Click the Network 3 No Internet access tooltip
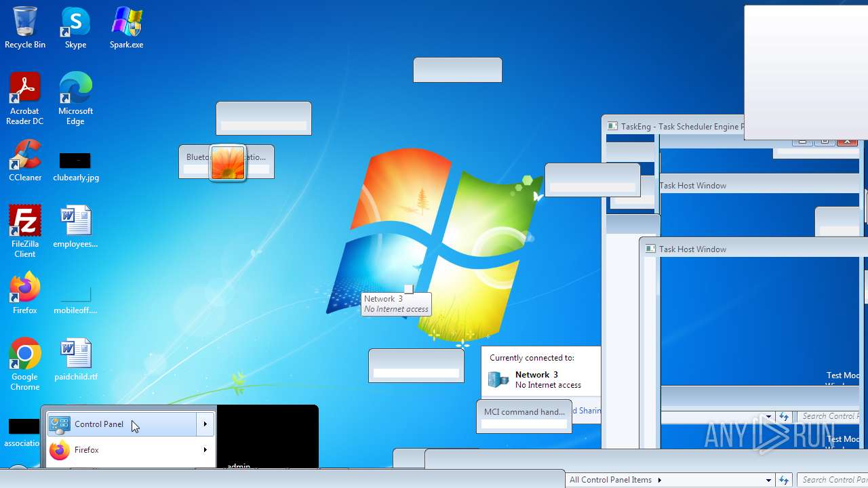Image resolution: width=868 pixels, height=488 pixels. 396,304
